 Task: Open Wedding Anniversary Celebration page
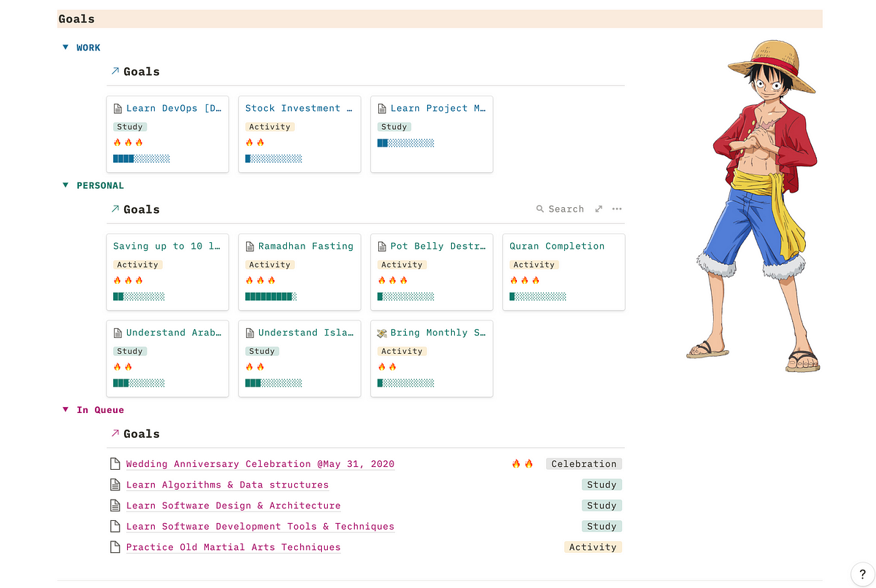tap(260, 464)
